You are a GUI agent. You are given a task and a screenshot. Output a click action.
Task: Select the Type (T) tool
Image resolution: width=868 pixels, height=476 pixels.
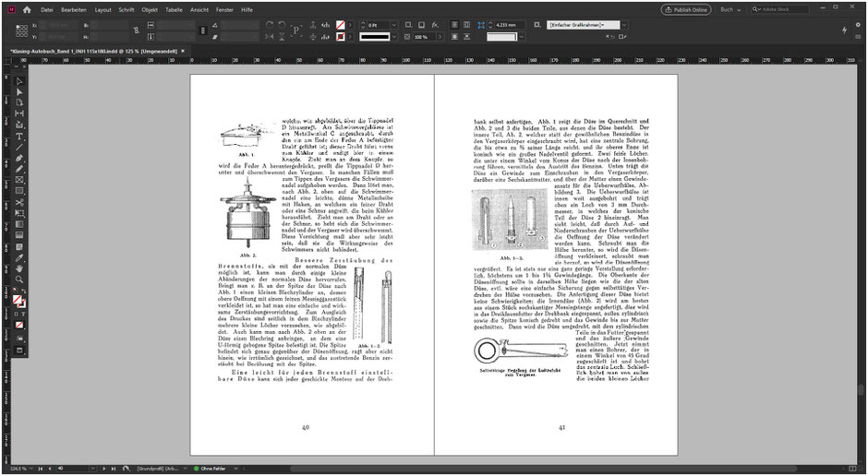click(x=19, y=136)
